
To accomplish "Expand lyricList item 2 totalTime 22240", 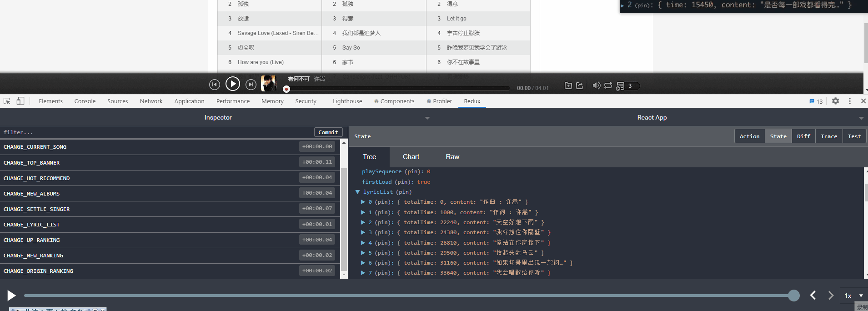I will click(363, 222).
